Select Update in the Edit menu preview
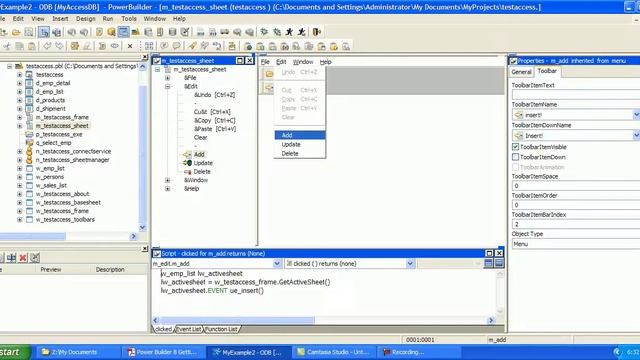The image size is (640, 360). tap(300, 144)
